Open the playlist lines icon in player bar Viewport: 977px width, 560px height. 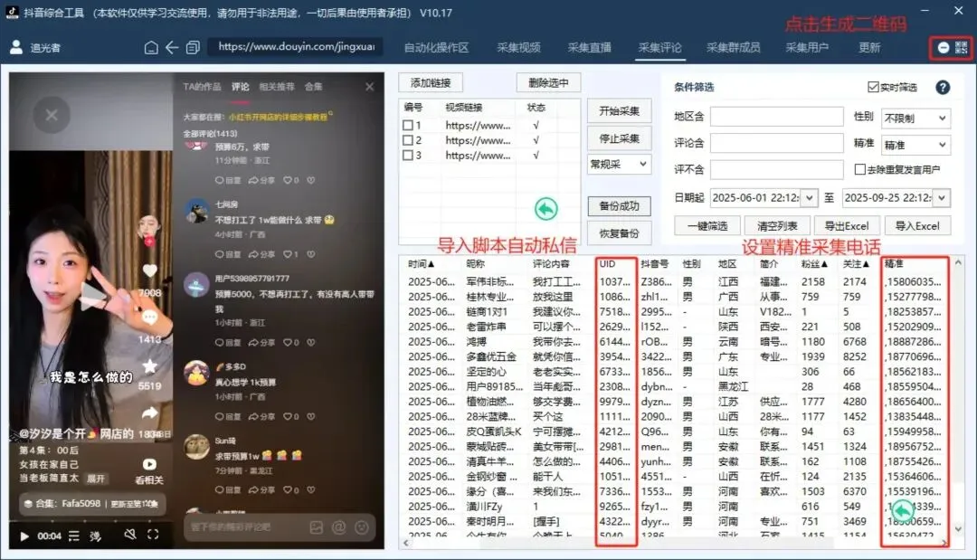click(74, 536)
